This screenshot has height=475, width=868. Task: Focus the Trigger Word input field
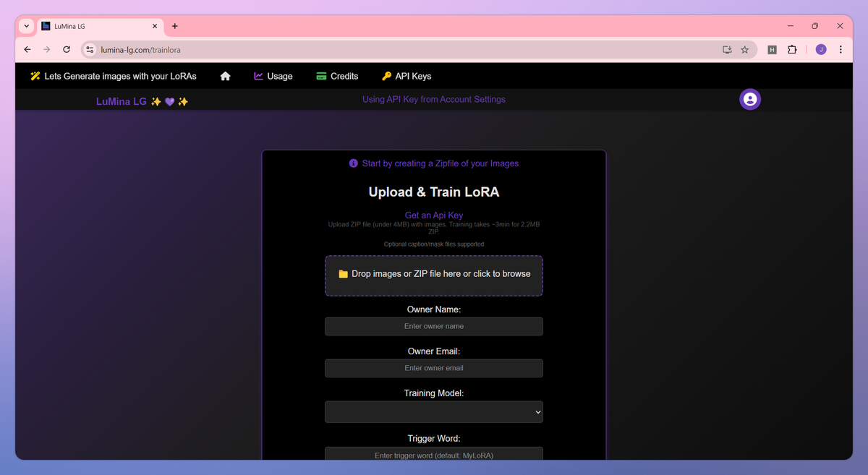coord(434,454)
